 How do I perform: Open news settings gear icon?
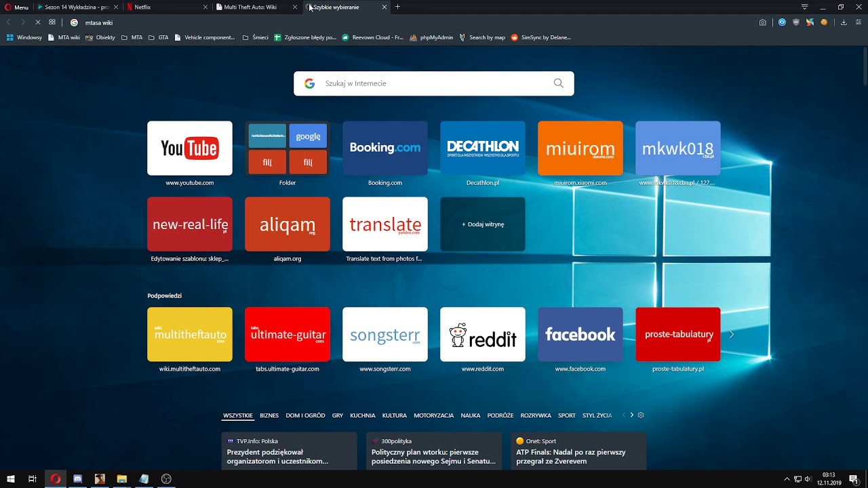[641, 415]
